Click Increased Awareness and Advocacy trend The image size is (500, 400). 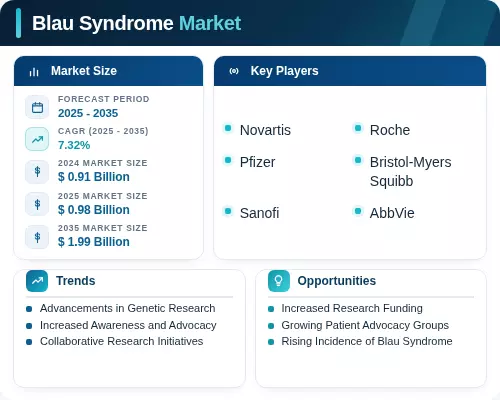point(128,325)
